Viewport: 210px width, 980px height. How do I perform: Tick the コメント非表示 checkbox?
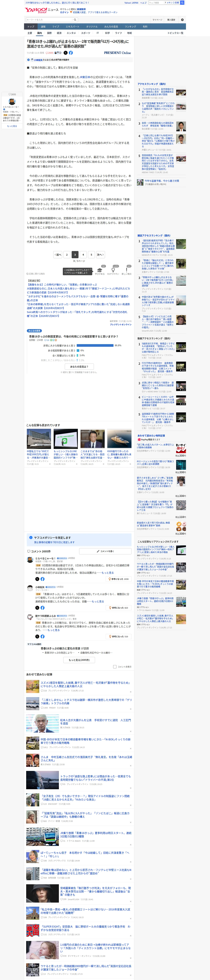coord(115,667)
